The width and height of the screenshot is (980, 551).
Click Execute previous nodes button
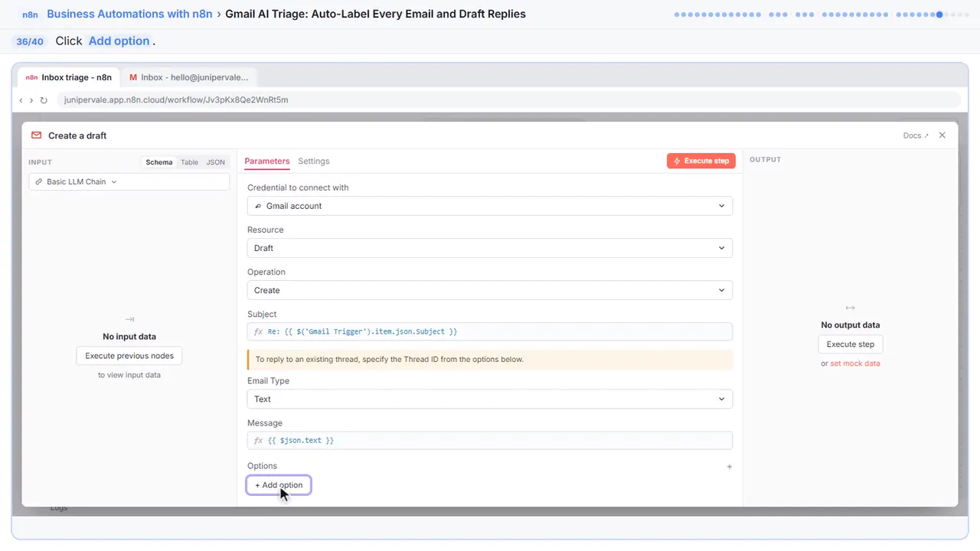coord(129,356)
